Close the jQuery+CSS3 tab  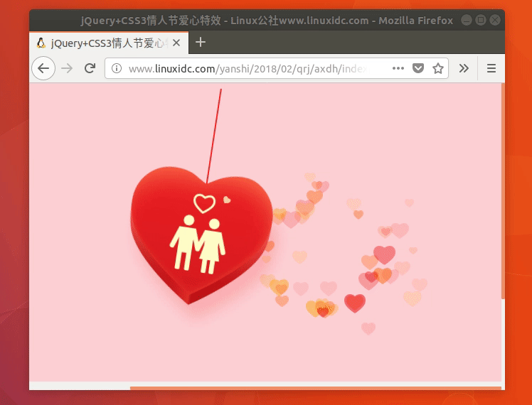pos(176,43)
